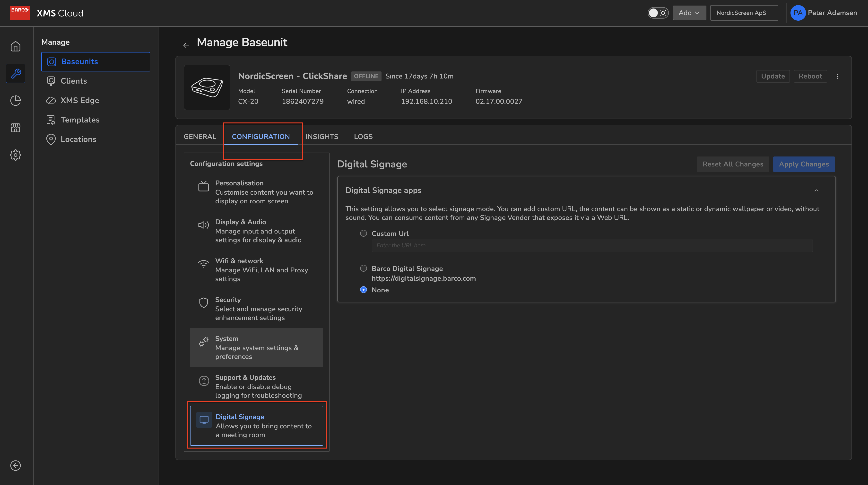Select the None radio button
Image resolution: width=868 pixels, height=485 pixels.
coord(363,289)
